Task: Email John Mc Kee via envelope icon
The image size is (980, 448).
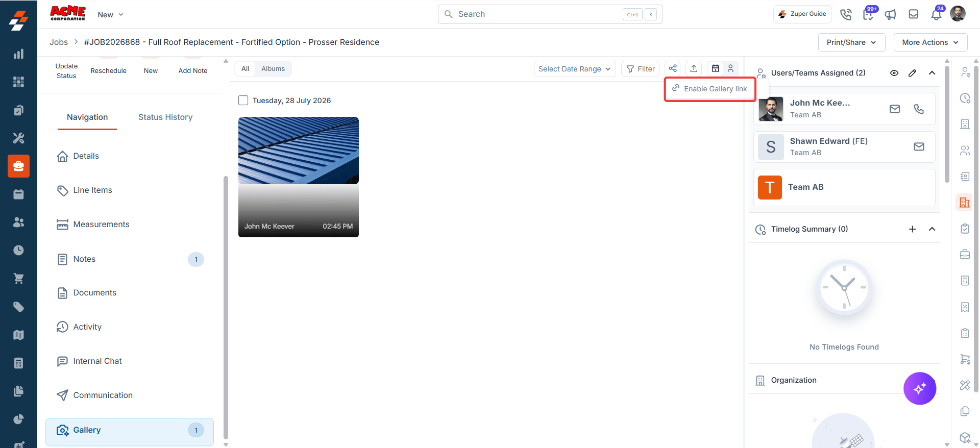Action: click(x=895, y=109)
